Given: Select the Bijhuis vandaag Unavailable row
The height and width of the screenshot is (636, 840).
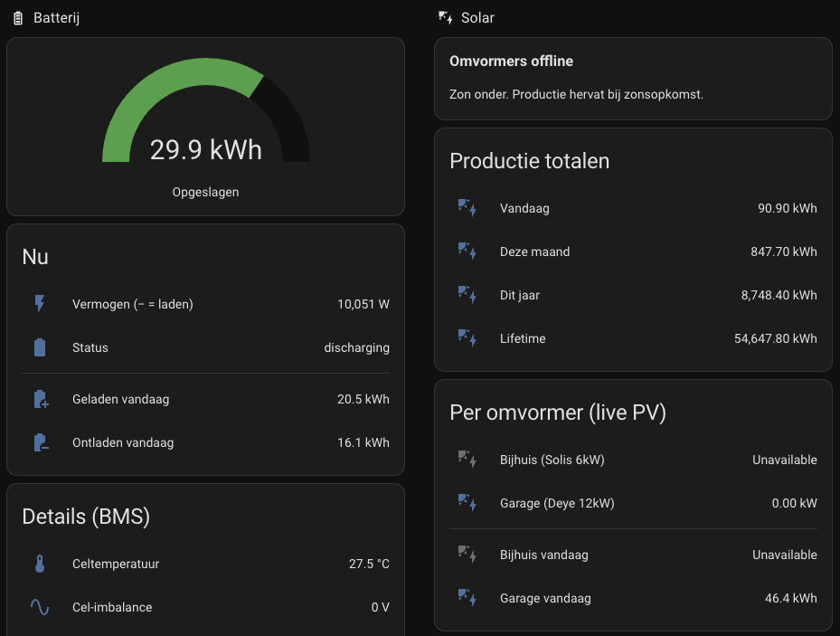Looking at the screenshot, I should click(x=633, y=555).
